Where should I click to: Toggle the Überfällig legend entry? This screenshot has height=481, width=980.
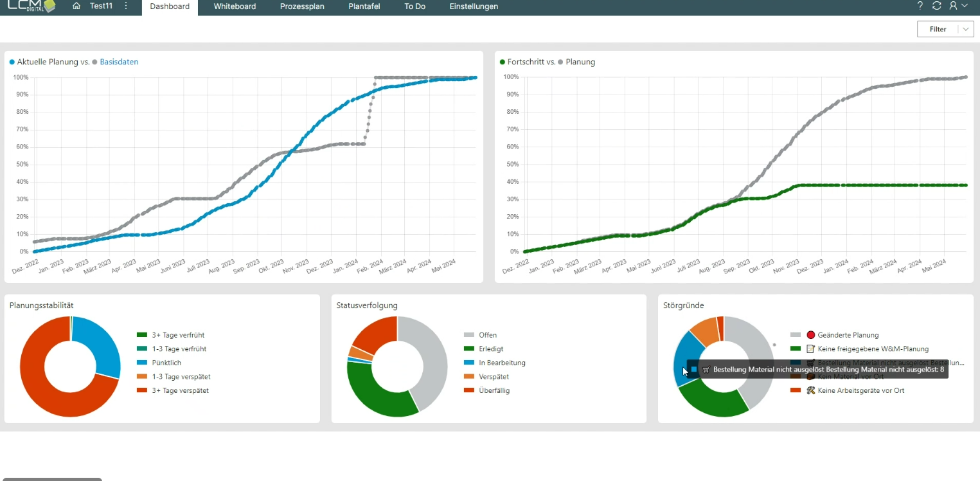[x=494, y=390]
